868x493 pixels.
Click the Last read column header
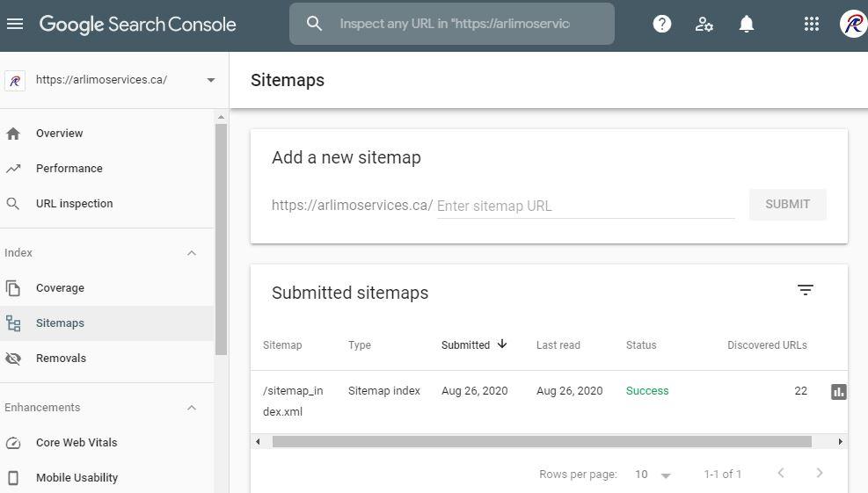(558, 345)
